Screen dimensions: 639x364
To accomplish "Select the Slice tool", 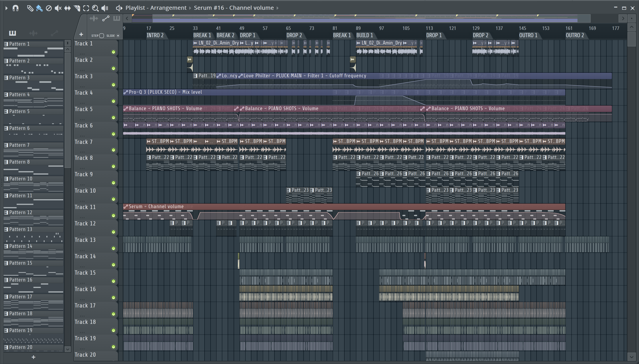I will point(77,8).
